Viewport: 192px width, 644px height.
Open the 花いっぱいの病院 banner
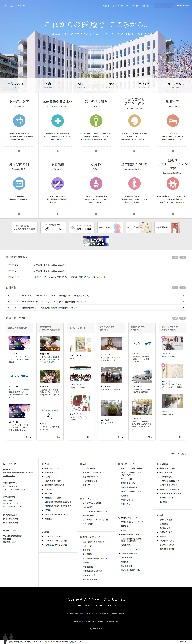click(139, 227)
